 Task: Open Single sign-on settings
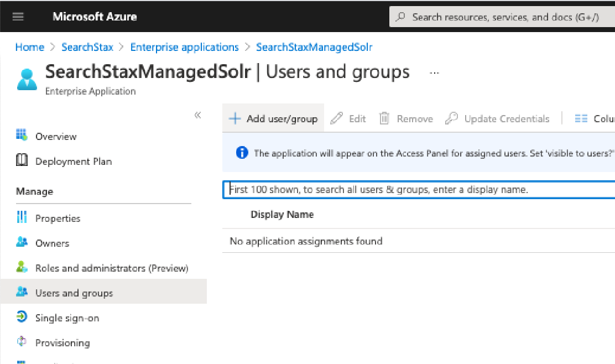(67, 318)
